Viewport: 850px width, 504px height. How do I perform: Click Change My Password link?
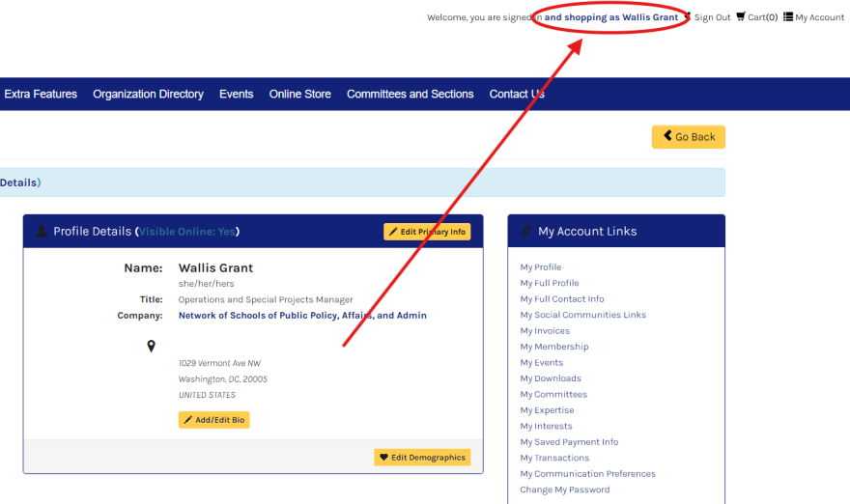tap(564, 490)
